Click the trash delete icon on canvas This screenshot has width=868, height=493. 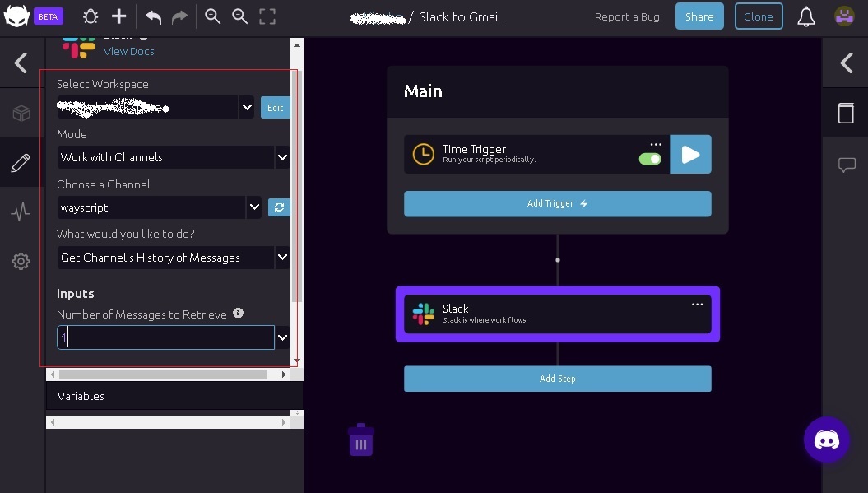[x=361, y=440]
